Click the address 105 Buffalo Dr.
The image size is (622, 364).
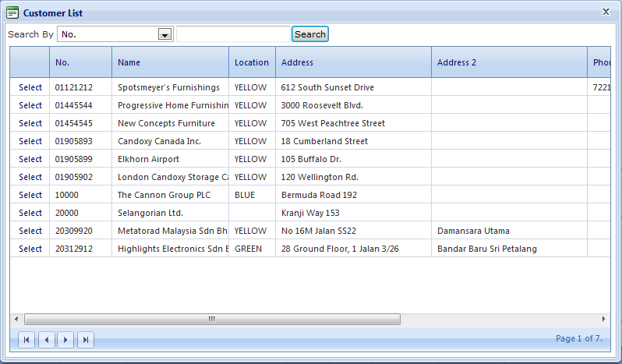(311, 159)
